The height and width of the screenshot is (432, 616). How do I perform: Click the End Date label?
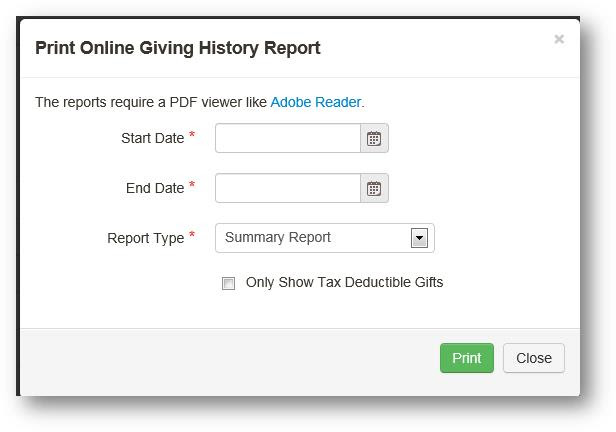coord(155,188)
